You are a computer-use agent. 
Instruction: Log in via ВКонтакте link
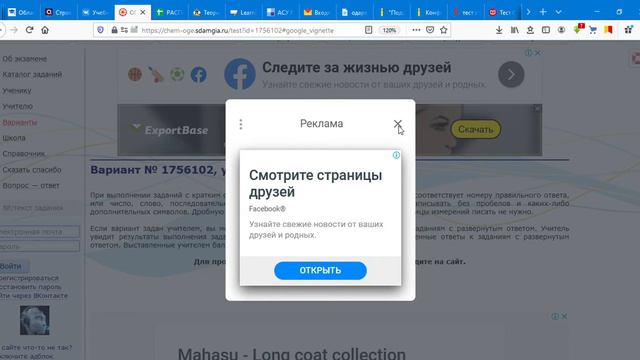34,296
